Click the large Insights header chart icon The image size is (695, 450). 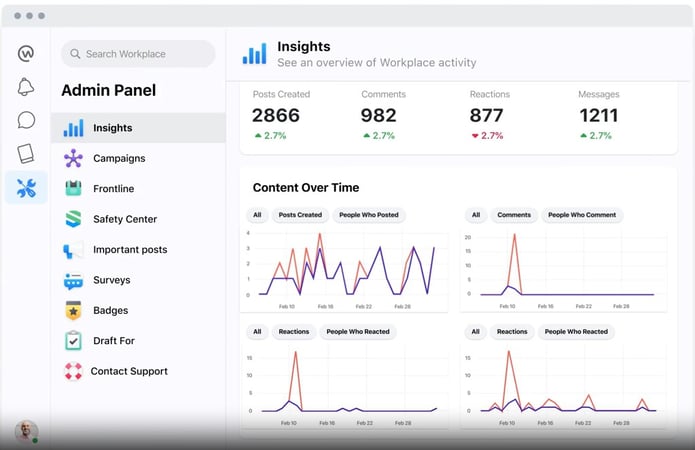pos(255,54)
